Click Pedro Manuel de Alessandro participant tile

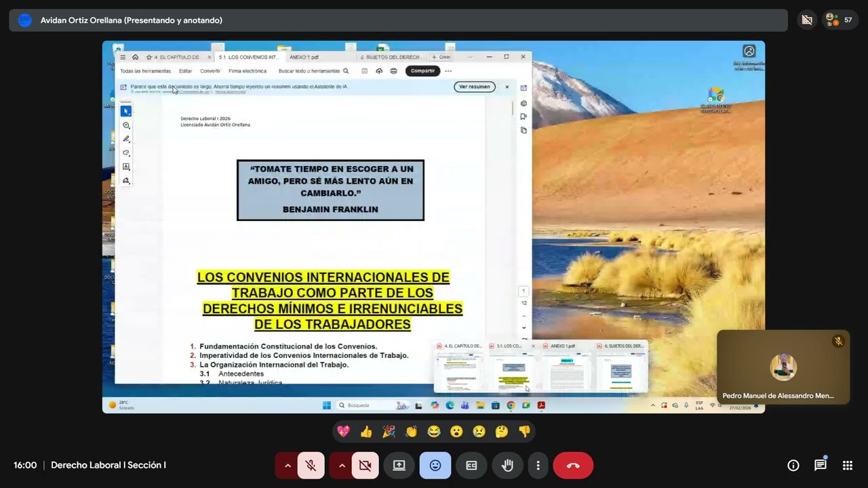783,367
